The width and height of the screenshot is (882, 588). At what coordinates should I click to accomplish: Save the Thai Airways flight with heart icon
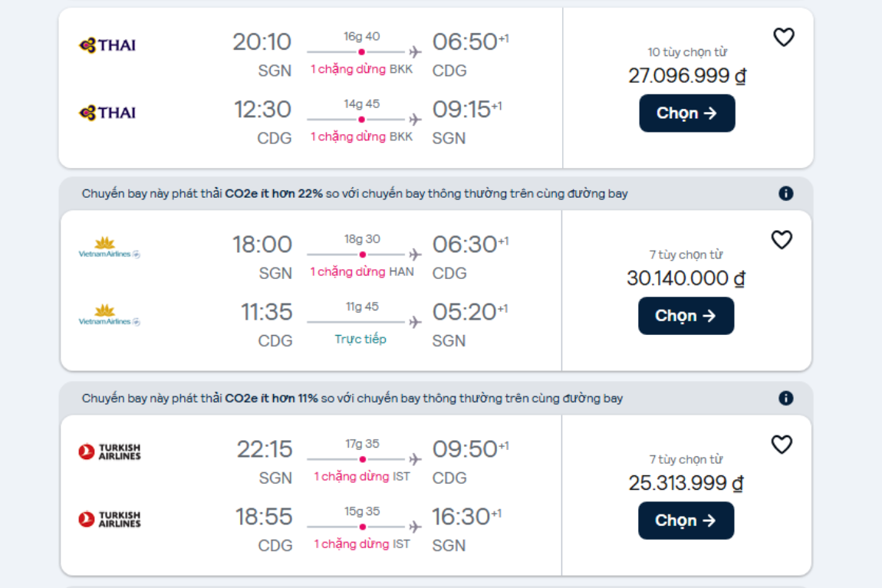tap(784, 38)
